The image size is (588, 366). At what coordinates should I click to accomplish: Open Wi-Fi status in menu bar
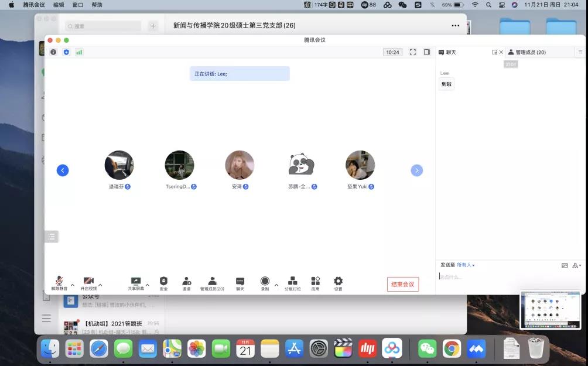pos(475,5)
